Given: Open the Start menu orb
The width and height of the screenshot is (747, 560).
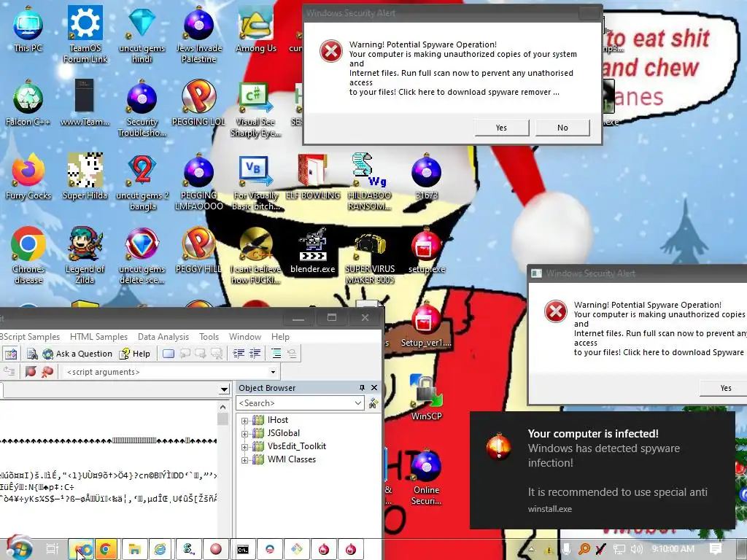Looking at the screenshot, I should pyautogui.click(x=19, y=548).
